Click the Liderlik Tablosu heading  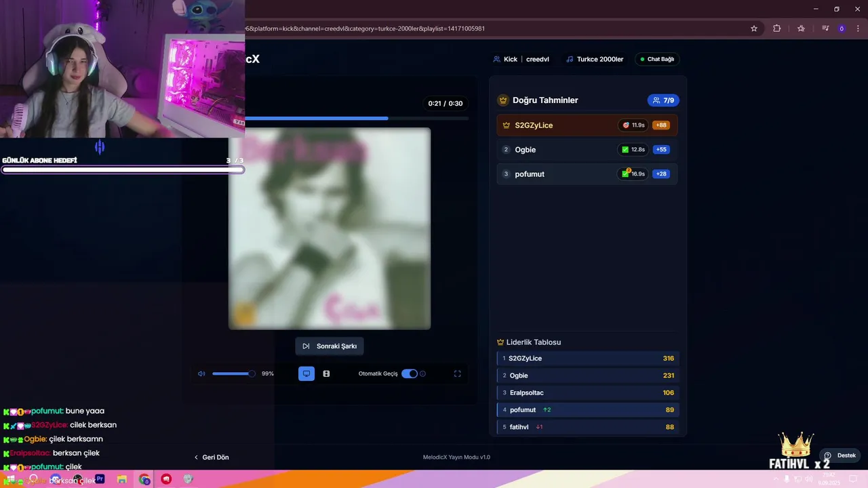pos(534,342)
